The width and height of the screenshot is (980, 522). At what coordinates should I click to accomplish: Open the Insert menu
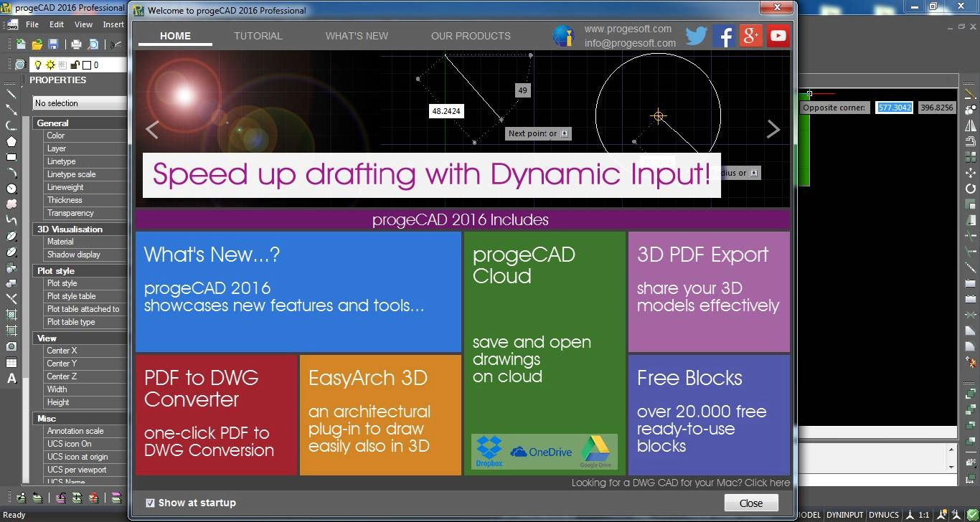(x=113, y=24)
